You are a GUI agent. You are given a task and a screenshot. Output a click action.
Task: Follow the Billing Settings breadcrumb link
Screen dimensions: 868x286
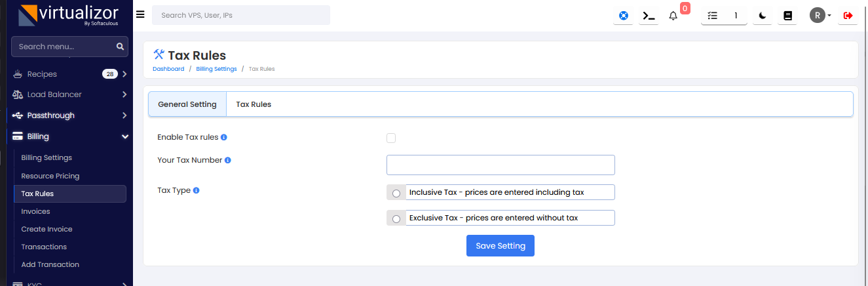point(216,69)
